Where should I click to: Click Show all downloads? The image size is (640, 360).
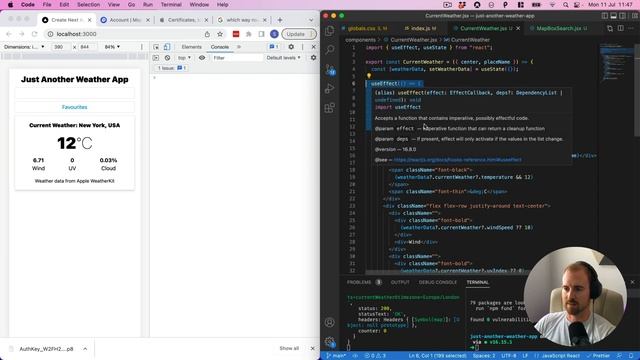pos(289,349)
